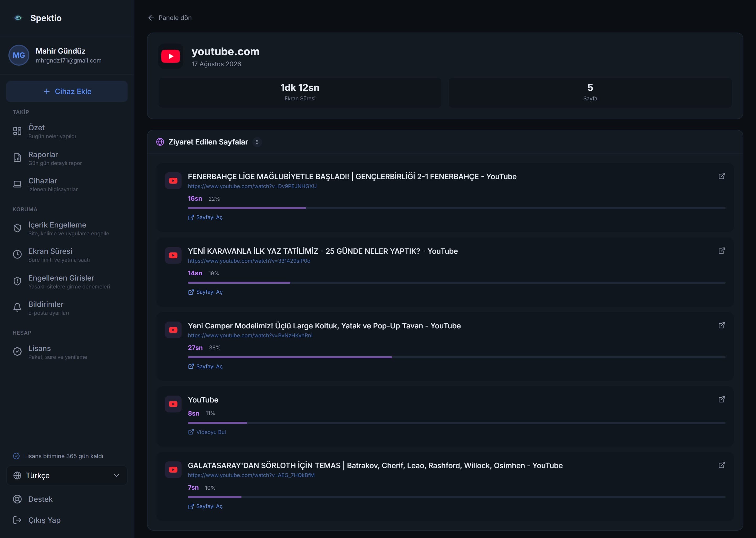Click the page count badge beside Ziyaret Edilen Sayfalar
Screen dimensions: 756x538
(257, 142)
